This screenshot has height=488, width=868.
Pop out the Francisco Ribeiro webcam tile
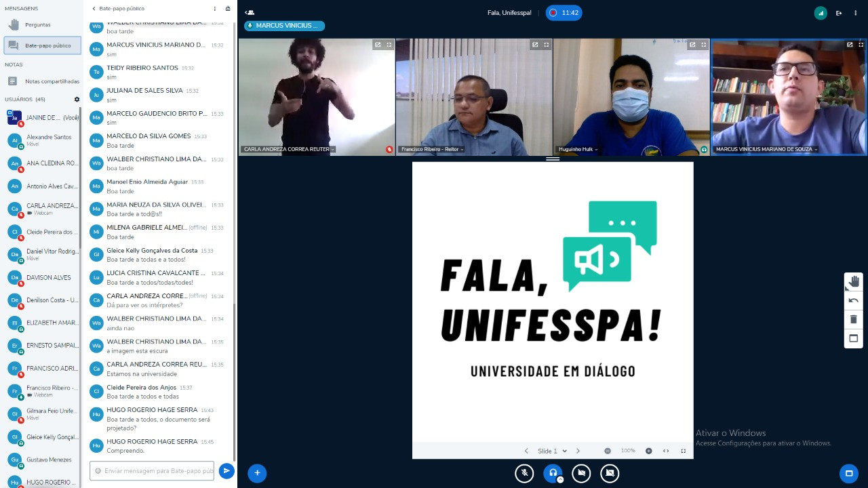pos(535,45)
